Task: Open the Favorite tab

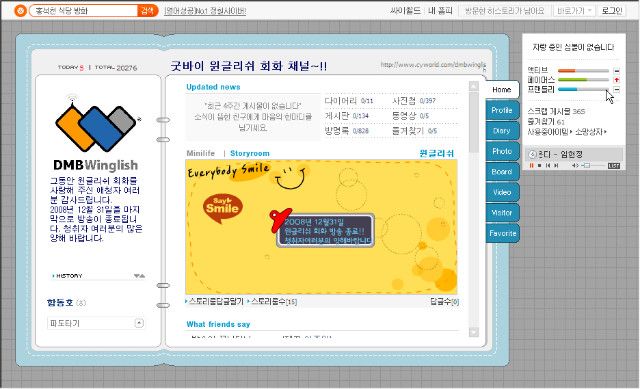Action: [x=502, y=233]
